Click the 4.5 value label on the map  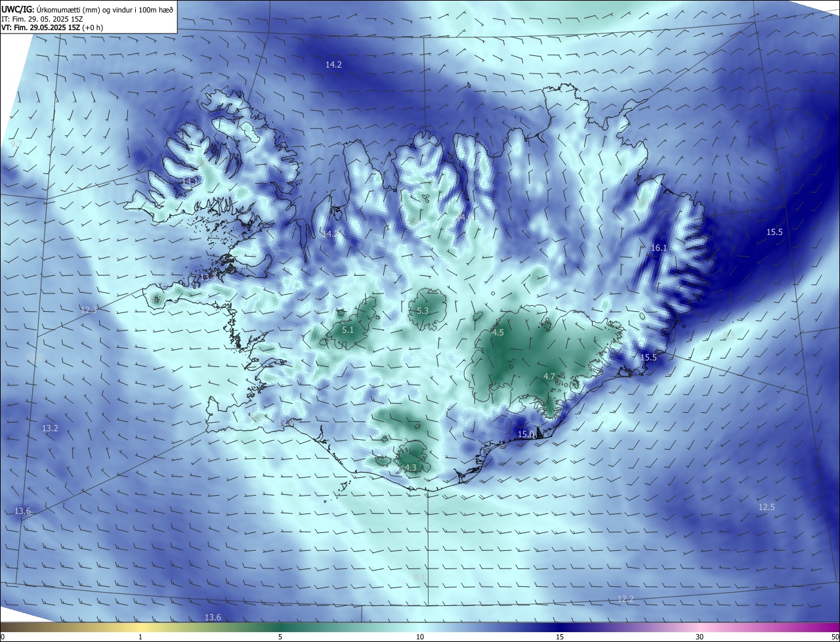497,333
